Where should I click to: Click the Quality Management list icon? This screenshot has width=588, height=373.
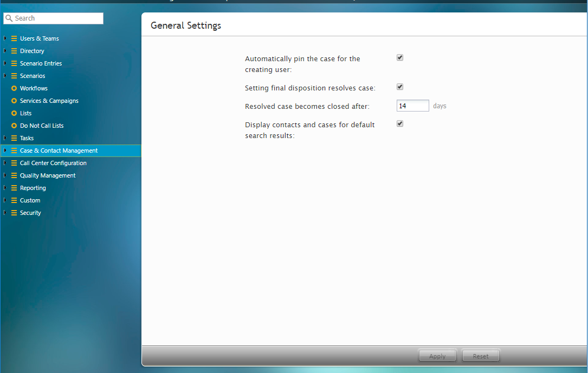pyautogui.click(x=14, y=175)
